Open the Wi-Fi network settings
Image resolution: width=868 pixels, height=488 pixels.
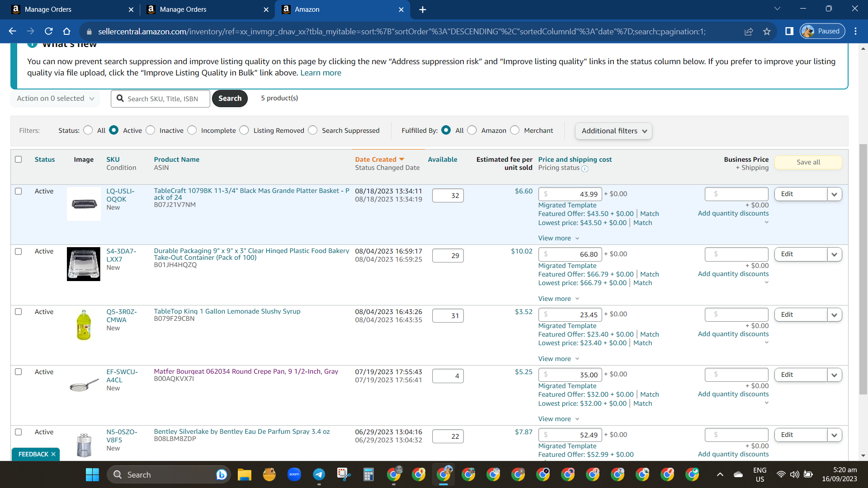pos(781,474)
